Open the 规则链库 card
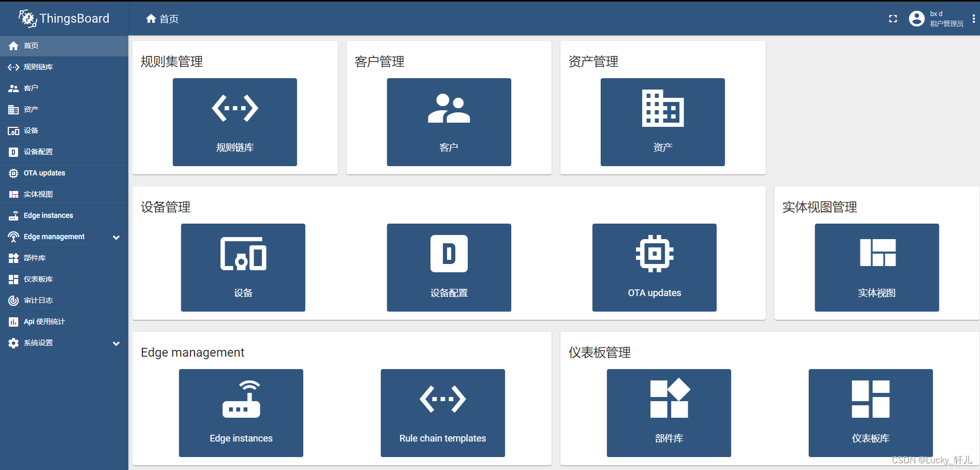Viewport: 980px width, 470px height. (235, 122)
